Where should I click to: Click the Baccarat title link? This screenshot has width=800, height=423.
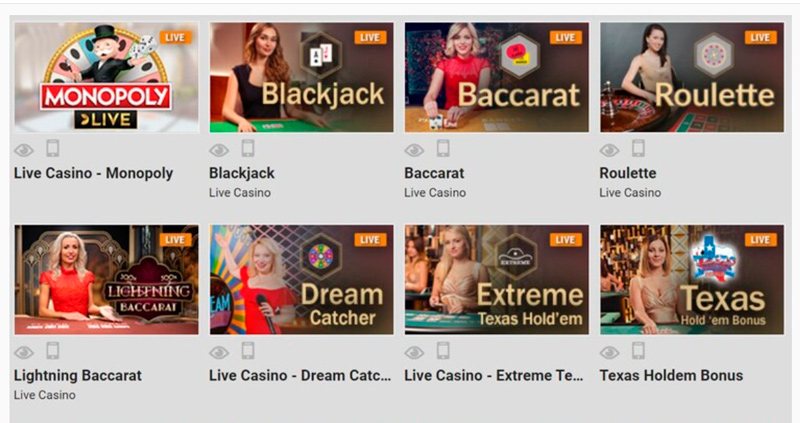(434, 173)
